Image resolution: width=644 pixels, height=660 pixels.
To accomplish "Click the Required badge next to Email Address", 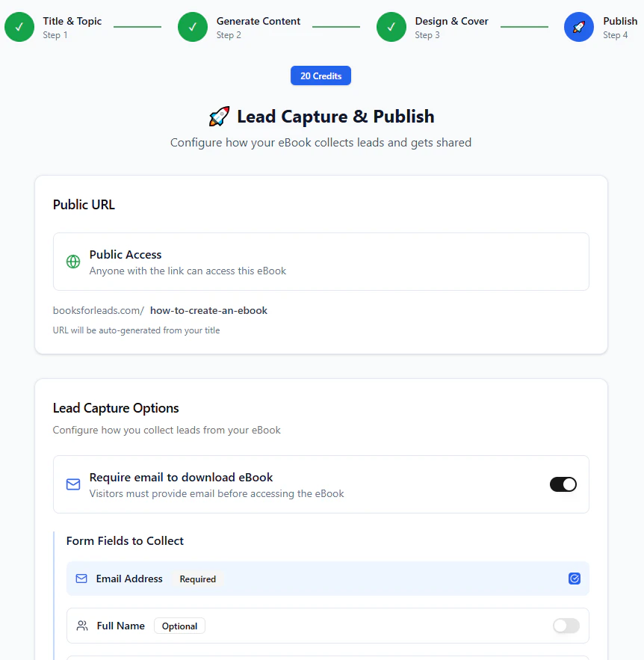I will [x=197, y=579].
